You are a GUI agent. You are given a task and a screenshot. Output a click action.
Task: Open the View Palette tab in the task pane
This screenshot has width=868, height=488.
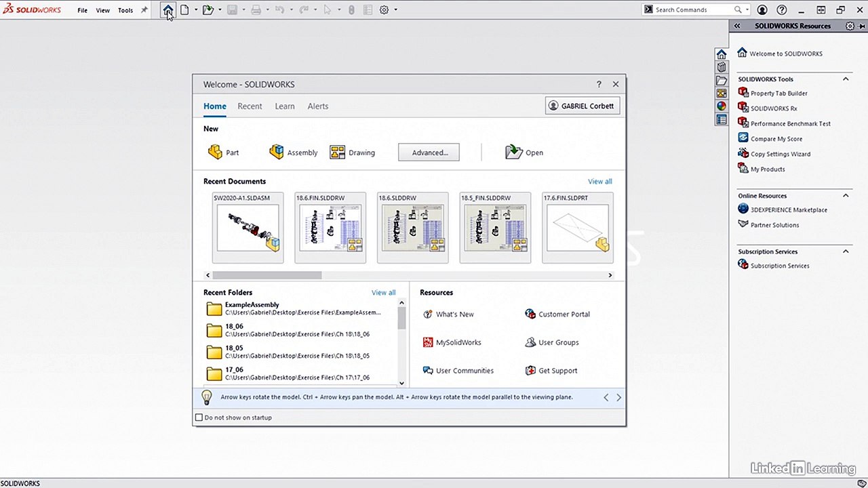pos(722,94)
